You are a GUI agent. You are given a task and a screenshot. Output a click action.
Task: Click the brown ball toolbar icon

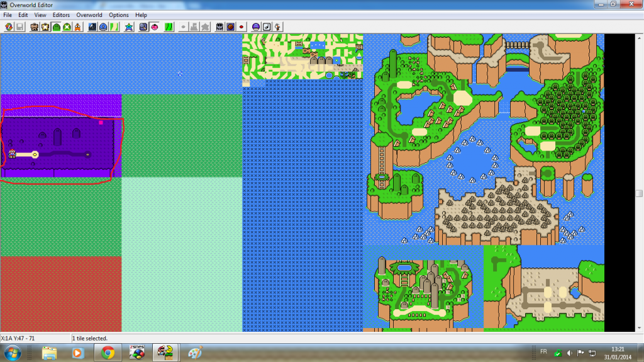[x=230, y=27]
